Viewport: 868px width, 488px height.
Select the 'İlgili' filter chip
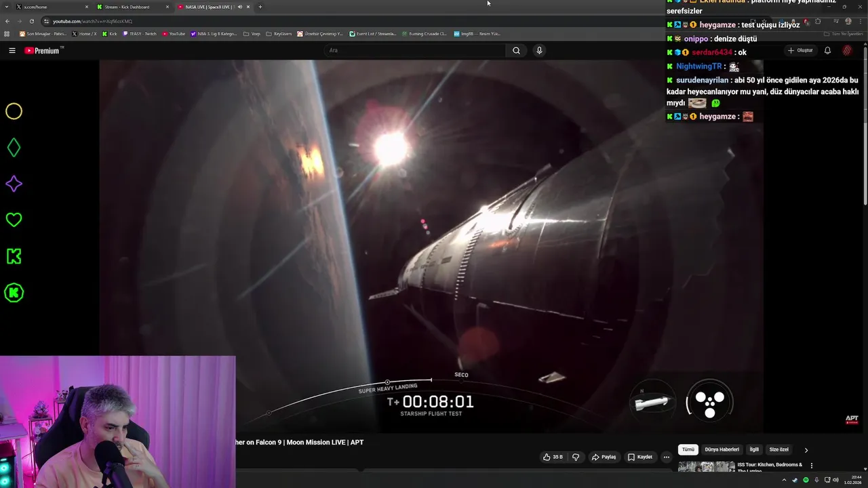point(754,449)
